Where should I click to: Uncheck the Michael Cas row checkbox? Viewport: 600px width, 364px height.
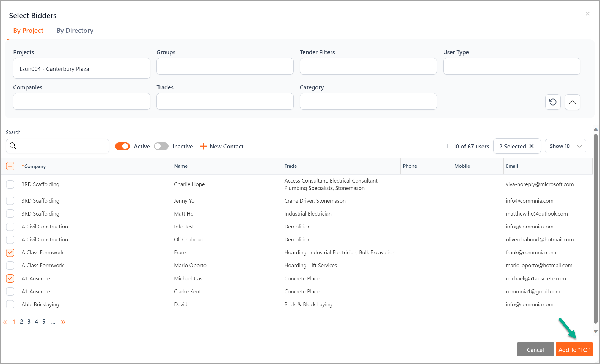pos(10,278)
